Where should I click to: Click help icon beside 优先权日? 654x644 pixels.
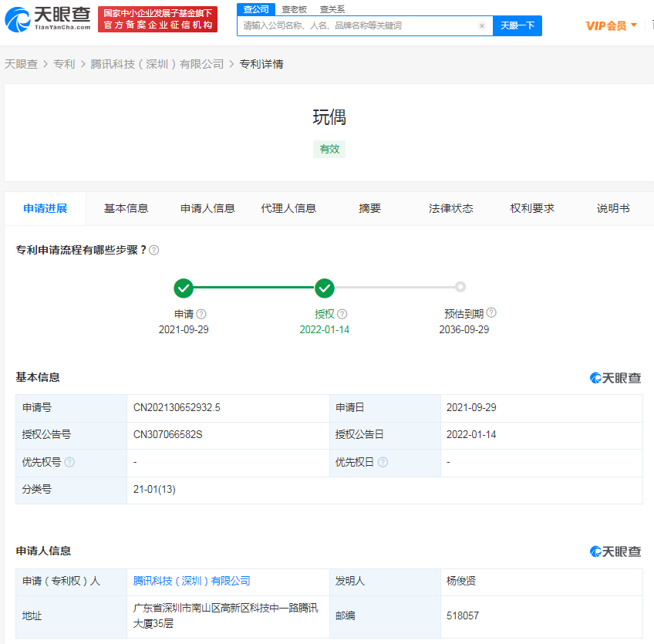tap(383, 462)
